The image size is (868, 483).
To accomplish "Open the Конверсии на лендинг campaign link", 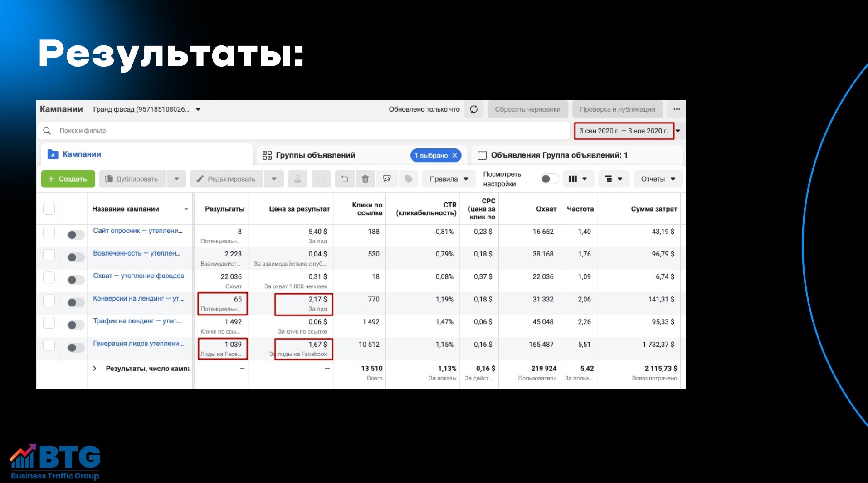I will pos(137,299).
